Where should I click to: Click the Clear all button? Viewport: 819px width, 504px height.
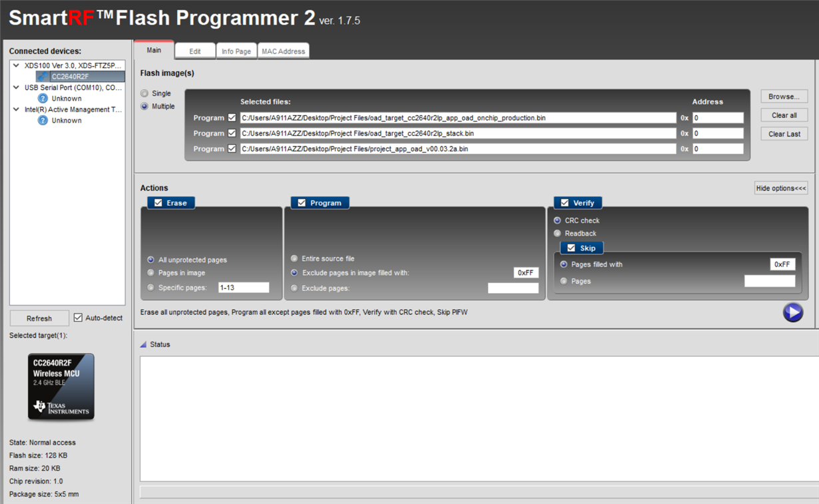coord(784,115)
